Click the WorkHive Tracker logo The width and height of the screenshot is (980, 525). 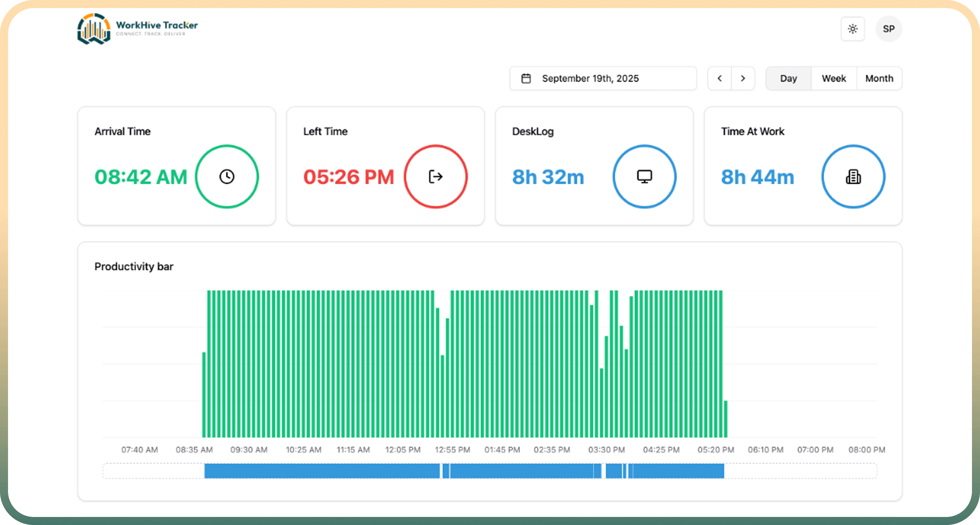tap(137, 29)
